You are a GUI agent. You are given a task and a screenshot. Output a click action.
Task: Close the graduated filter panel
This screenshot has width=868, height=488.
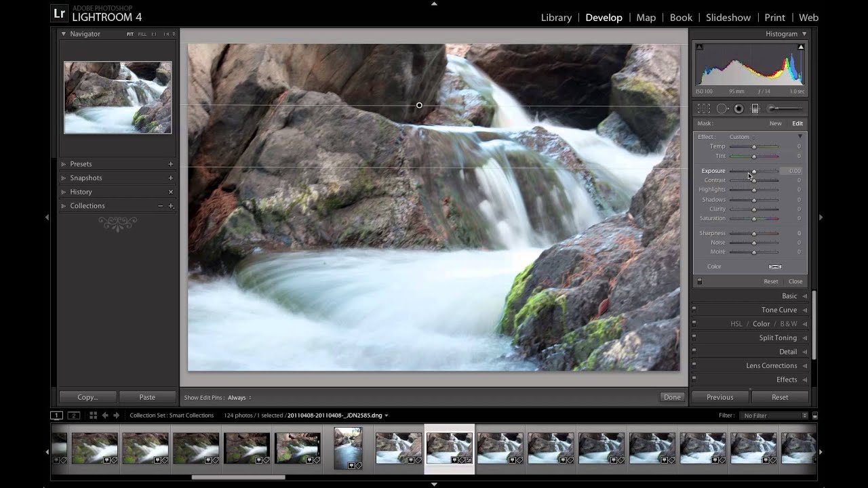(x=795, y=281)
